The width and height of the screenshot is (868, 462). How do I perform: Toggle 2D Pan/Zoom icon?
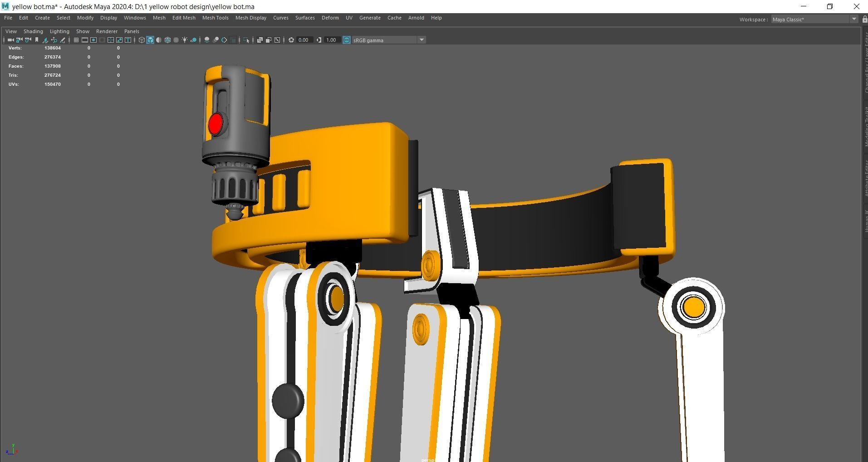pyautogui.click(x=54, y=40)
